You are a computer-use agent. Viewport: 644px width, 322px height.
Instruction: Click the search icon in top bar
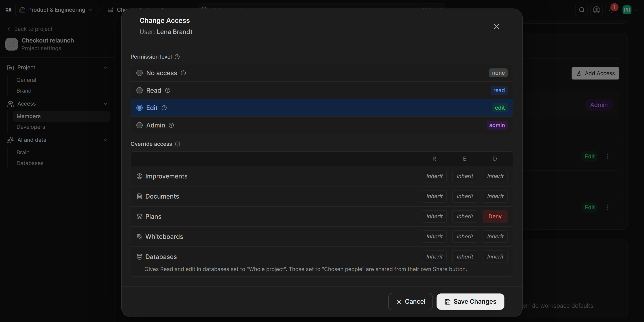pos(582,10)
